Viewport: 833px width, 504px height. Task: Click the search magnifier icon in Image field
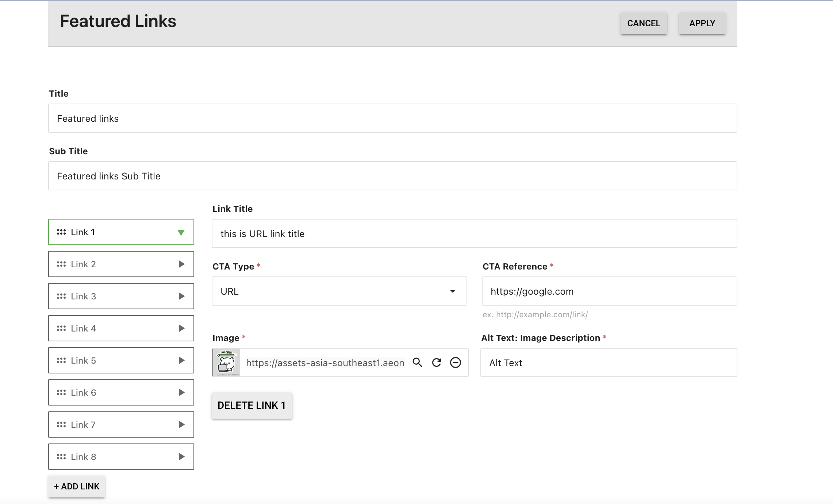coord(417,363)
